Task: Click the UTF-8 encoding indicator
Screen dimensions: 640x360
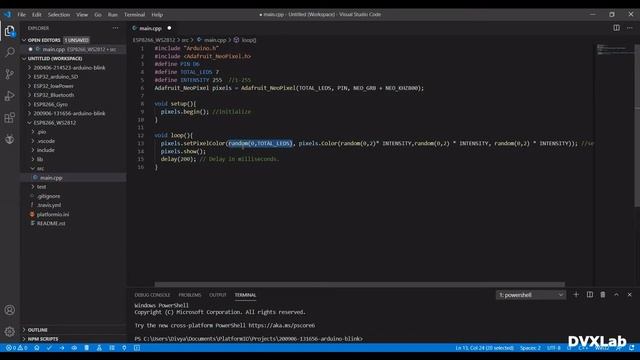Action: (554, 348)
